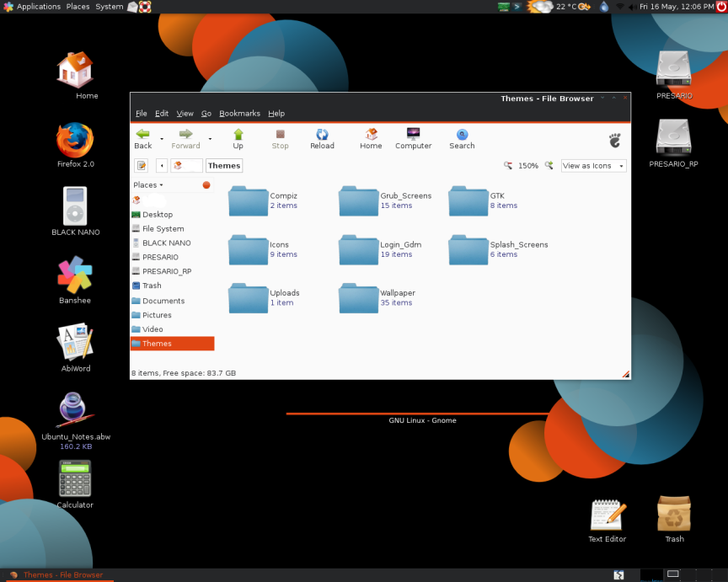The height and width of the screenshot is (582, 728).
Task: Open Back history dropdown arrow
Action: (162, 139)
